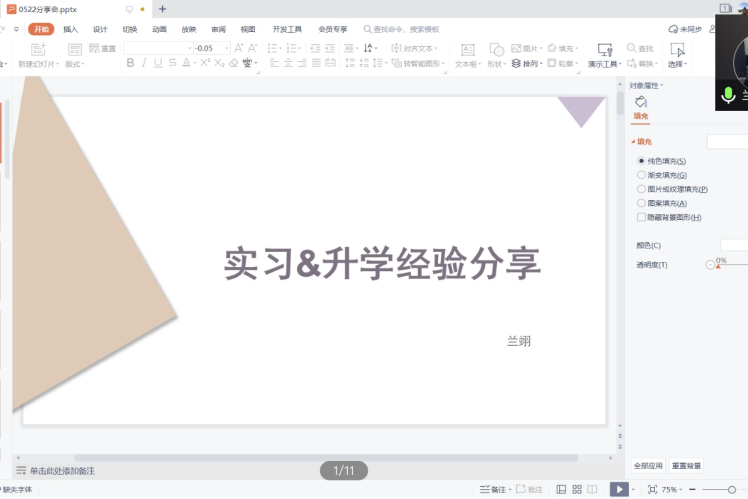
Task: Switch to the 动画 ribbon tab
Action: click(x=159, y=29)
